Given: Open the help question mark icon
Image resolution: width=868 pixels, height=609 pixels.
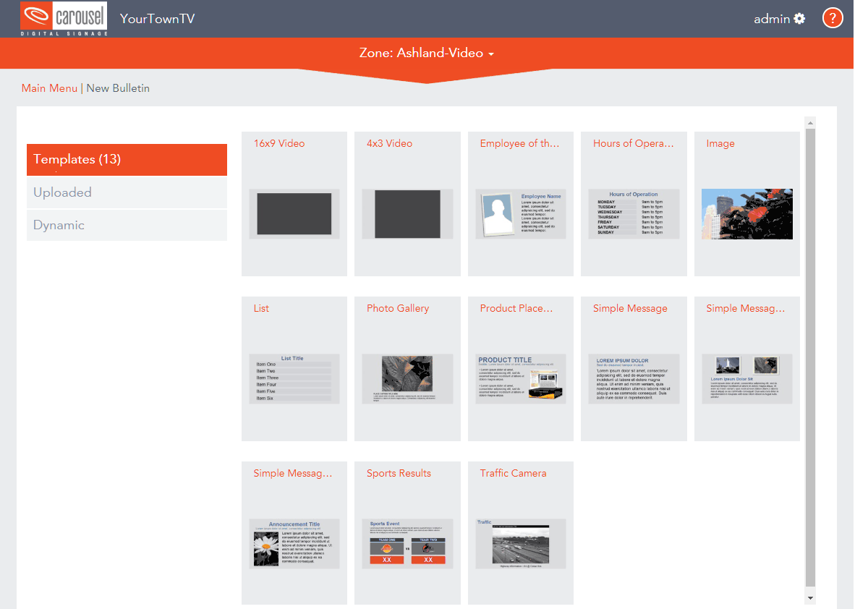Looking at the screenshot, I should [833, 19].
